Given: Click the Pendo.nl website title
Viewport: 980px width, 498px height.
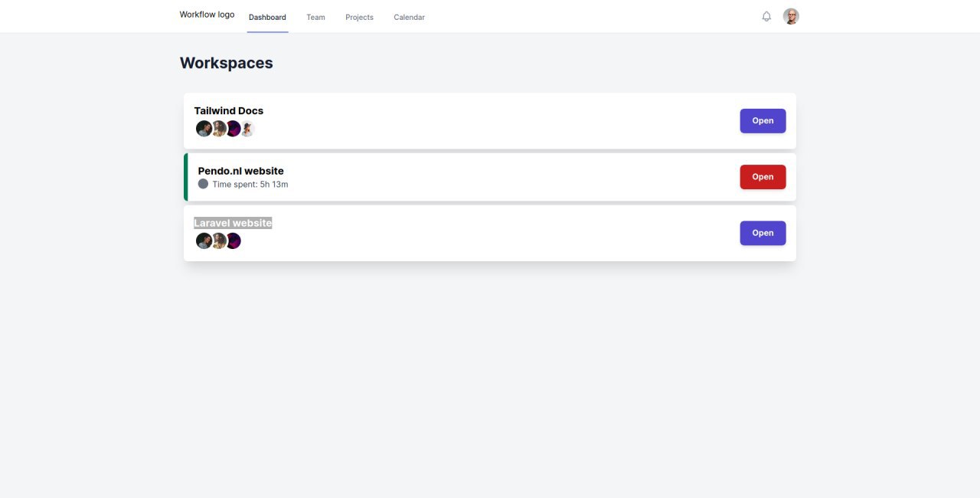Looking at the screenshot, I should (x=241, y=171).
